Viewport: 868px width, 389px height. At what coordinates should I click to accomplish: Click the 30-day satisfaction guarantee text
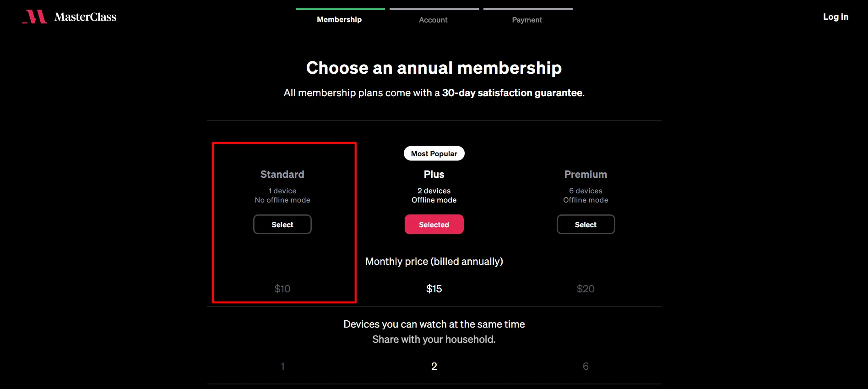[512, 93]
